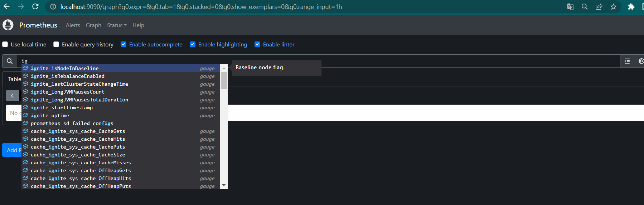
Task: Click metric icon beside ignite_uptime
Action: tap(25, 115)
